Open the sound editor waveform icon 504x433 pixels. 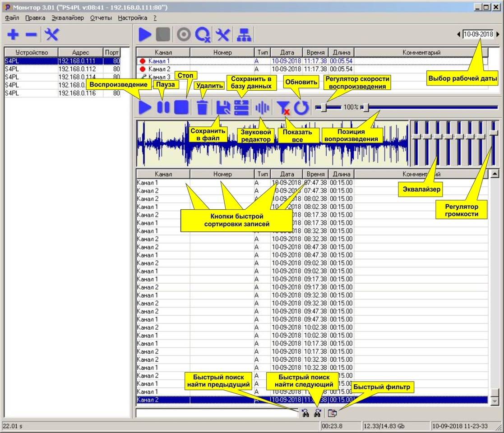(x=262, y=108)
